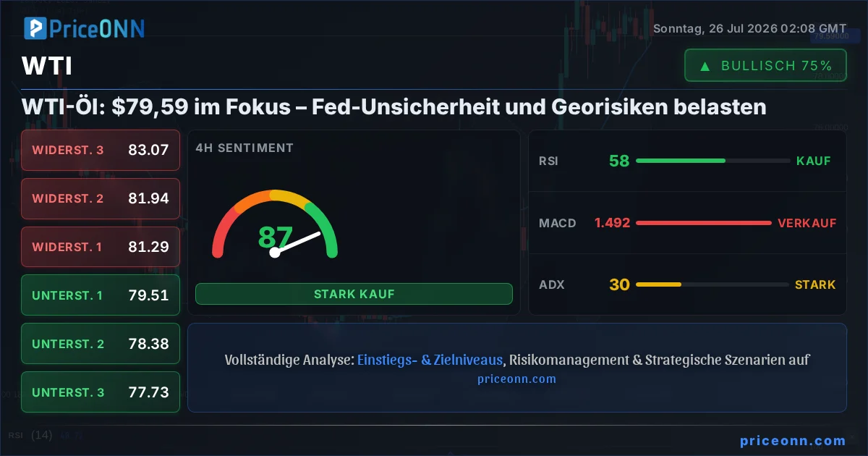The image size is (868, 456).
Task: Click the WTI-Öl headline text
Action: click(394, 107)
